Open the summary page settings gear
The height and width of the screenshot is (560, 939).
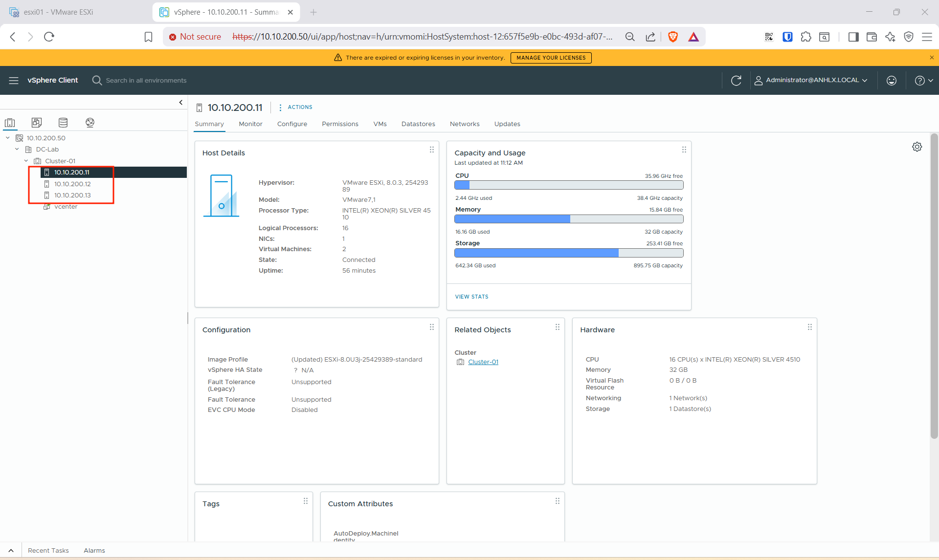tap(917, 147)
